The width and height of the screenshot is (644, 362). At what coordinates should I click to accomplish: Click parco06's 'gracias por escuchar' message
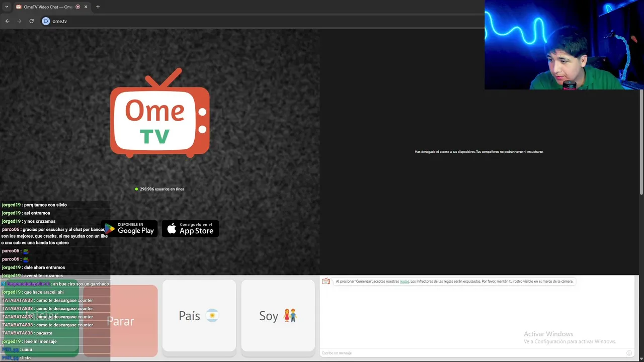tap(54, 236)
